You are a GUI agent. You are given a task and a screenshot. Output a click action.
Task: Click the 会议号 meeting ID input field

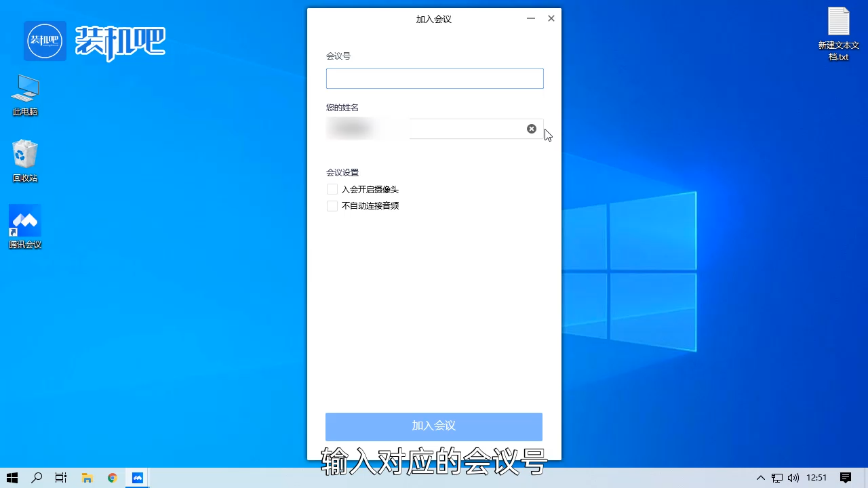click(434, 78)
